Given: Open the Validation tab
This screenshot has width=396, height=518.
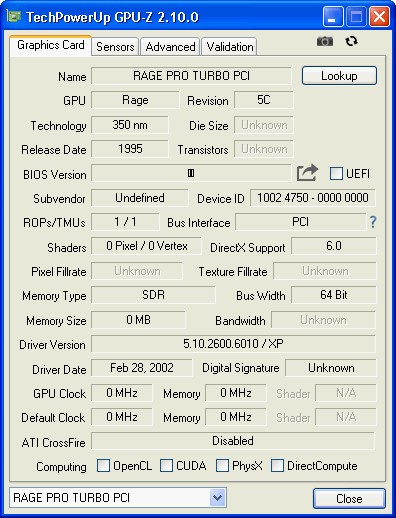Looking at the screenshot, I should pyautogui.click(x=230, y=46).
